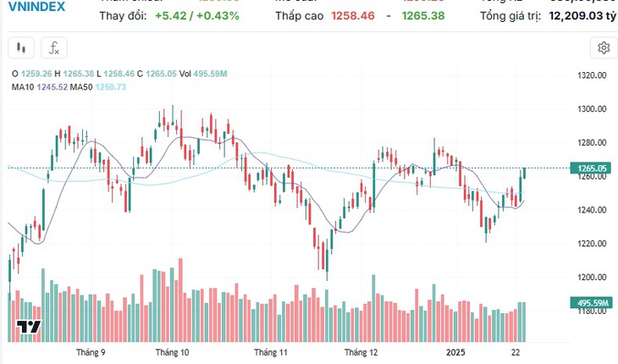
Task: Click the 1300.00 price axis label
Action: point(592,109)
